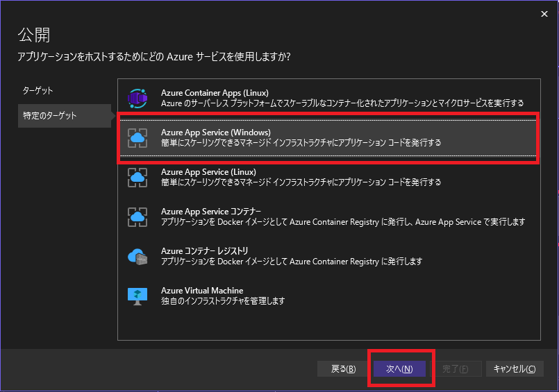Image resolution: width=559 pixels, height=392 pixels.
Task: Click the description under Azure App Service (Linux)
Action: [301, 182]
